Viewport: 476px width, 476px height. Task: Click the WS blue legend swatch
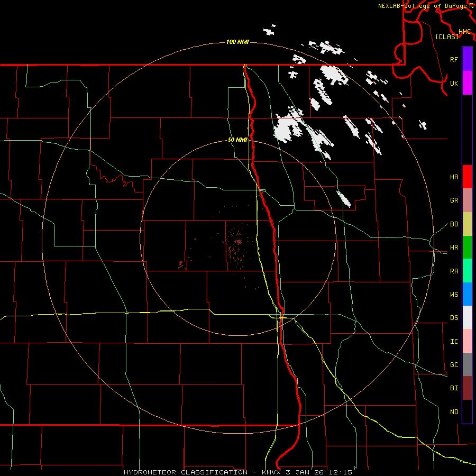click(x=467, y=294)
